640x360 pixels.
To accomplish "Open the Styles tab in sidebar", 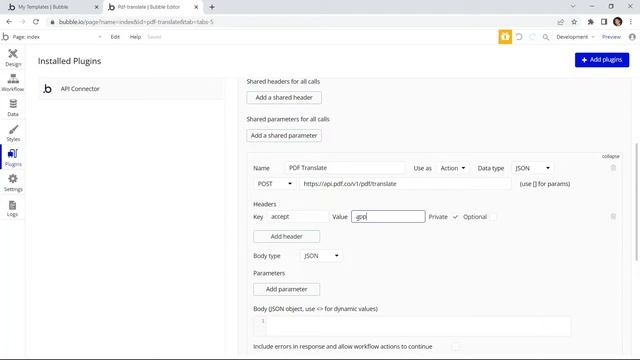I will (13, 133).
